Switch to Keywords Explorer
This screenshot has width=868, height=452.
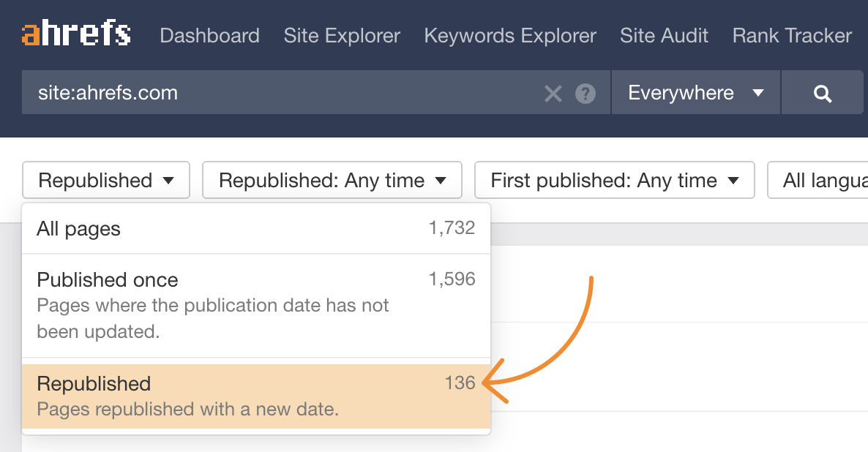click(x=510, y=35)
